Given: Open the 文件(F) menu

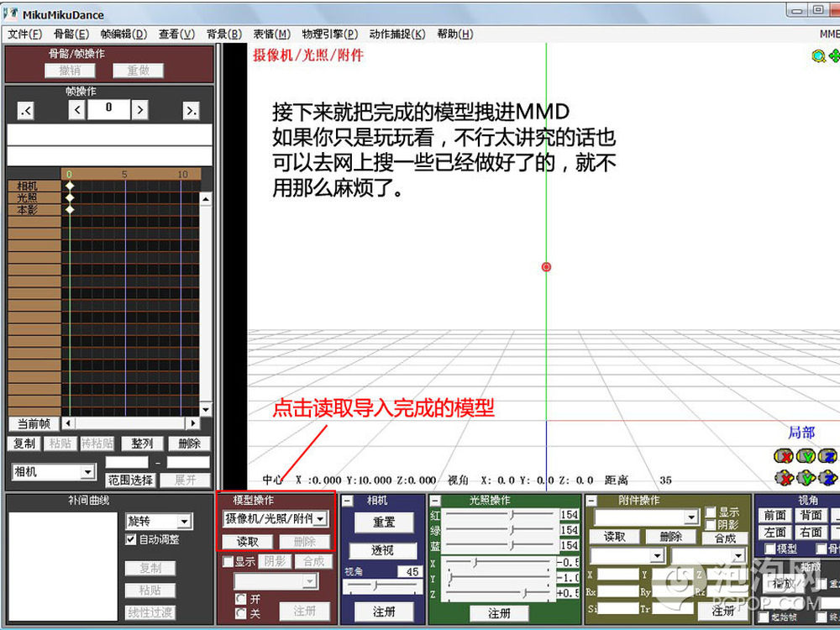Looking at the screenshot, I should click(24, 34).
